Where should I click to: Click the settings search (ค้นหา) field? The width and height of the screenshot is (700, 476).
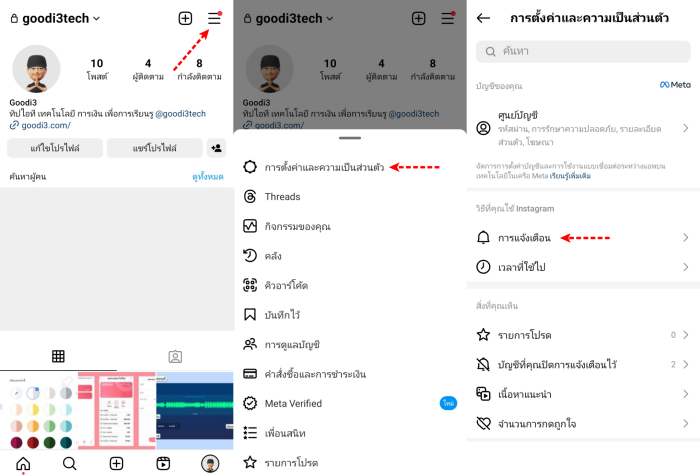pyautogui.click(x=583, y=51)
